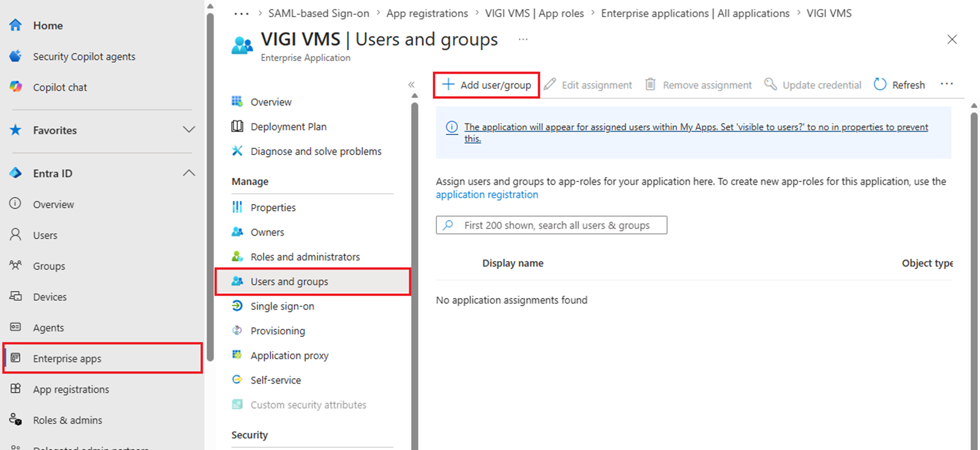980x450 pixels.
Task: Open the toolbar overflow ellipsis menu
Action: point(947,84)
